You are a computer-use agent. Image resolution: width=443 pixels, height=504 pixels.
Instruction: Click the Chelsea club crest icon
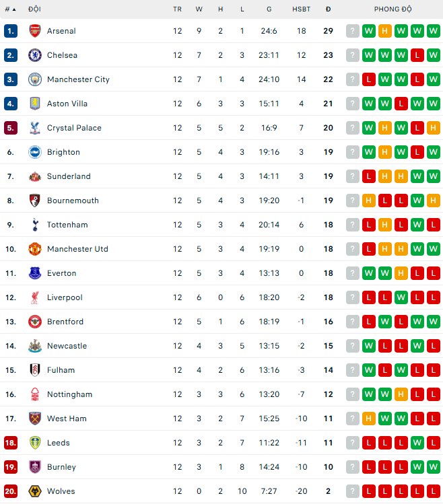point(35,55)
